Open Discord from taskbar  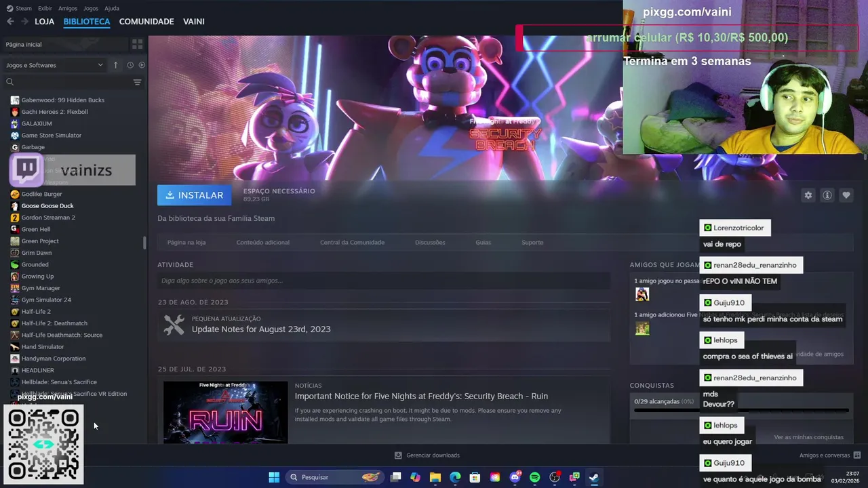pos(515,477)
